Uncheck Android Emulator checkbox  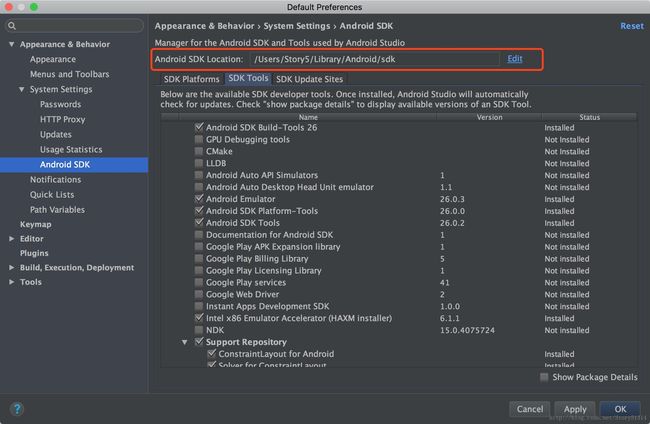pos(199,199)
